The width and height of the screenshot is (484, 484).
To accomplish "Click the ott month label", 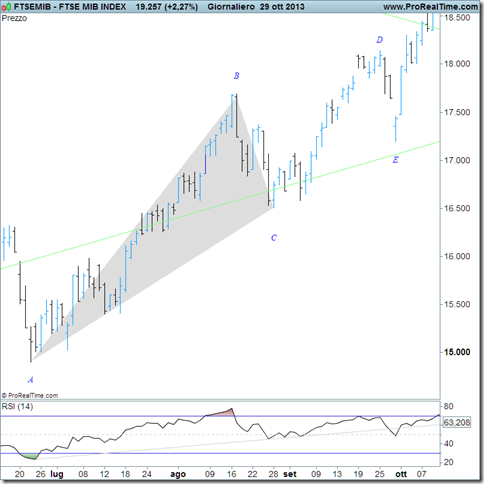I will point(401,474).
